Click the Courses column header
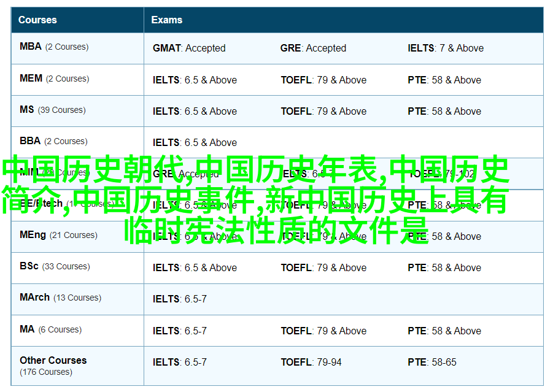Screen dimensions: 553x392 (37, 20)
